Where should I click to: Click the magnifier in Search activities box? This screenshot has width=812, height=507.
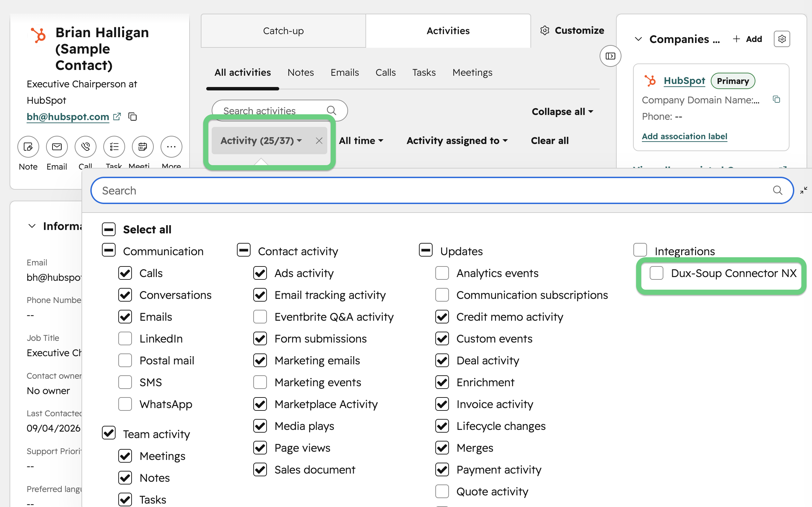pos(331,110)
